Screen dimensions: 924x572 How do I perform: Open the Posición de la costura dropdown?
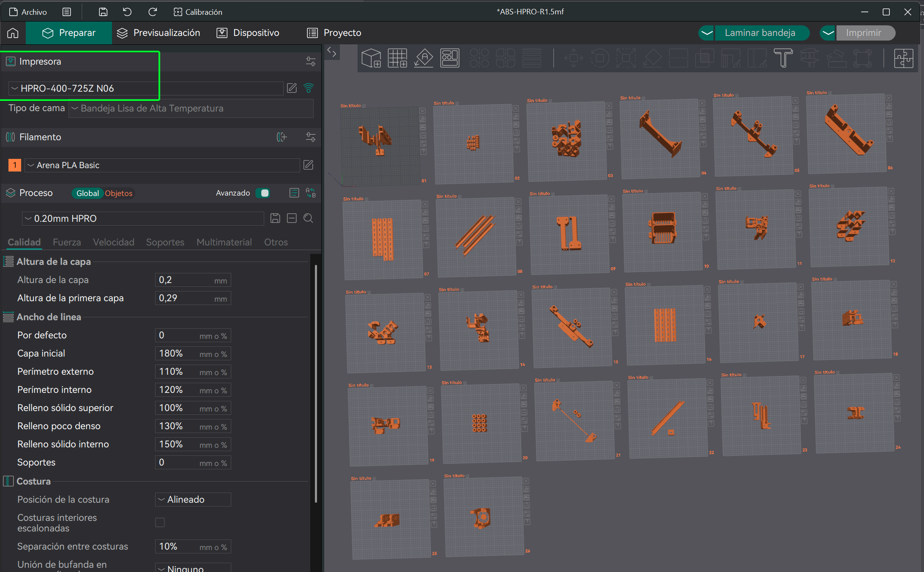(193, 499)
